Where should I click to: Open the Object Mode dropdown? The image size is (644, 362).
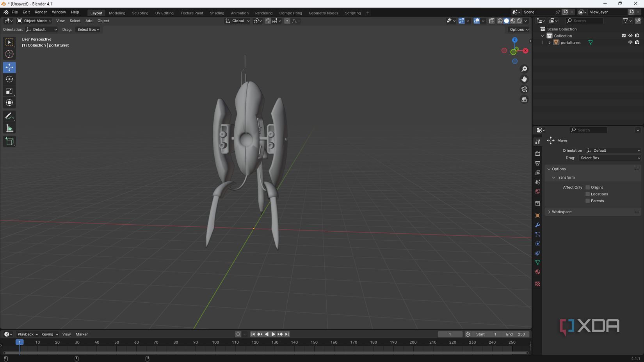[x=34, y=21]
